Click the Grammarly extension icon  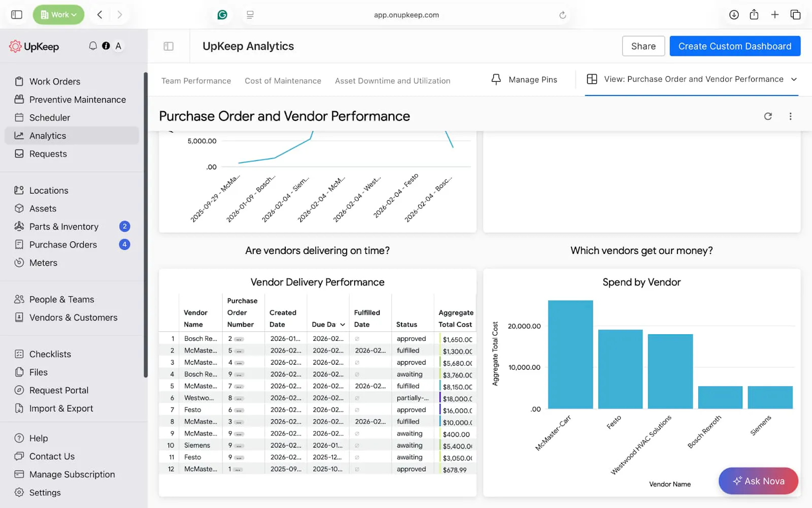point(222,15)
